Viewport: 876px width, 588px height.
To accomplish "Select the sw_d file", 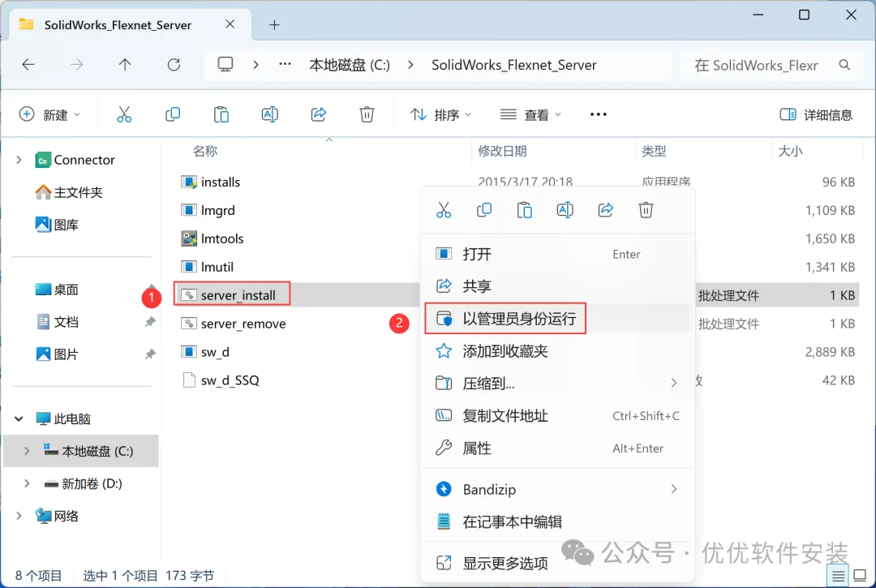I will 214,352.
